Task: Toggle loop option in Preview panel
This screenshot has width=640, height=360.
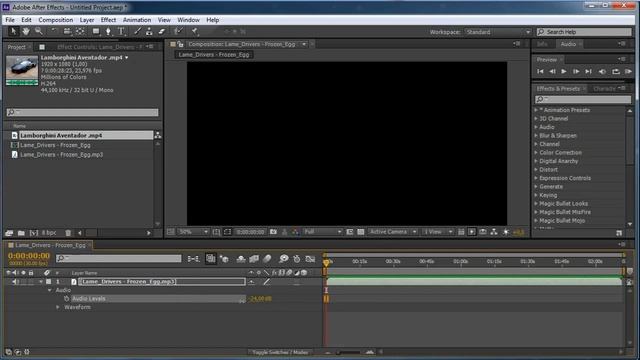Action: (x=616, y=71)
